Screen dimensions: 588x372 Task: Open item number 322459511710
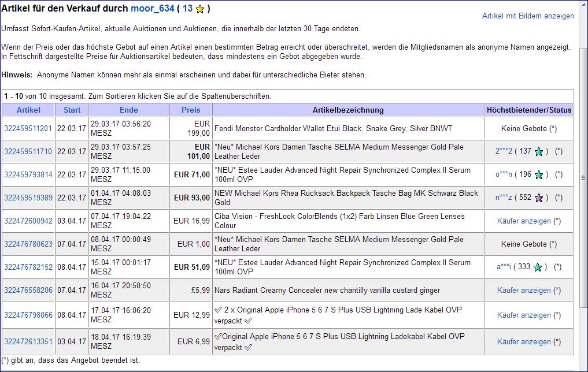28,151
